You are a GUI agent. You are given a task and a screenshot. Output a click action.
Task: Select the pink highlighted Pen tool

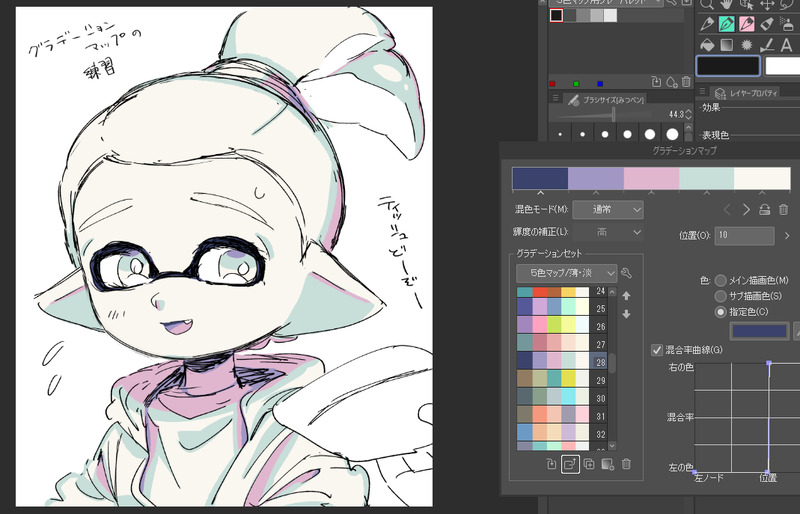coord(746,23)
